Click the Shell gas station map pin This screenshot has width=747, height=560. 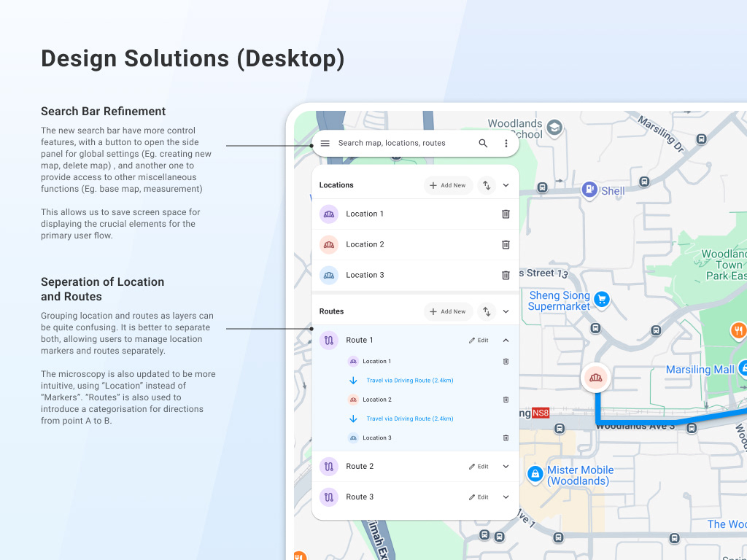(x=589, y=190)
